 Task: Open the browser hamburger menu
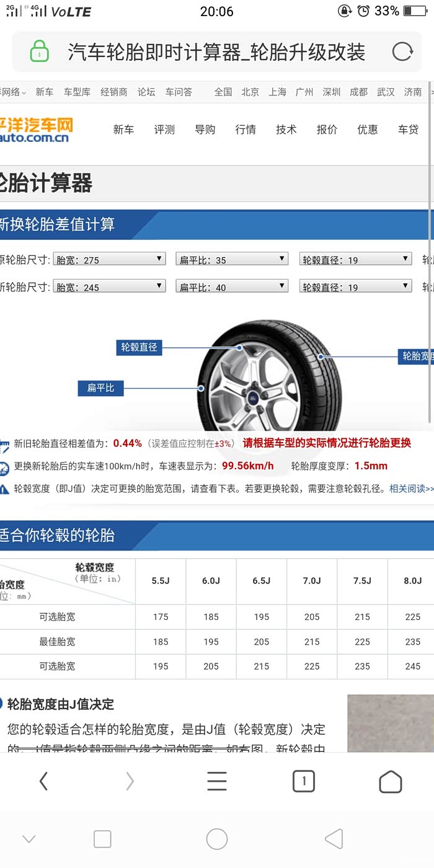tap(216, 781)
